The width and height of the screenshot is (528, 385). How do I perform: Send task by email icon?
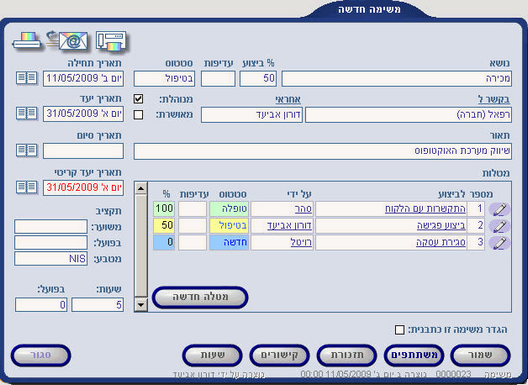click(x=68, y=41)
